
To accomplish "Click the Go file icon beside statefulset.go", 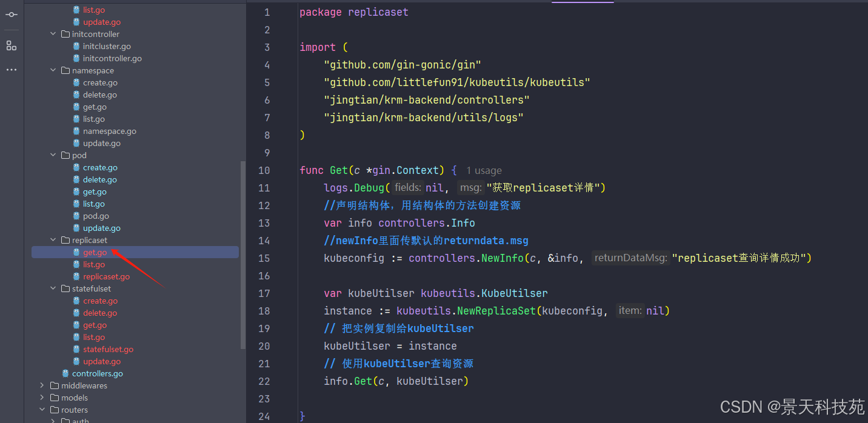I will click(76, 349).
